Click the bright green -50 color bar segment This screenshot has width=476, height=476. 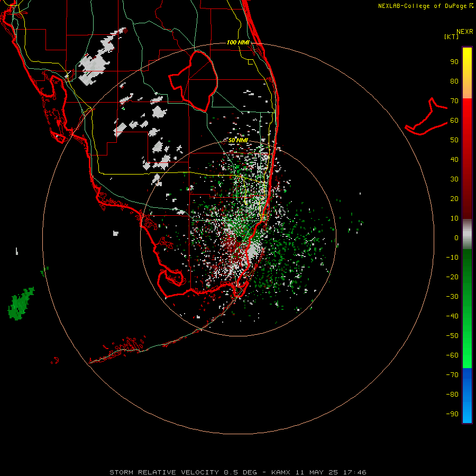tap(467, 335)
